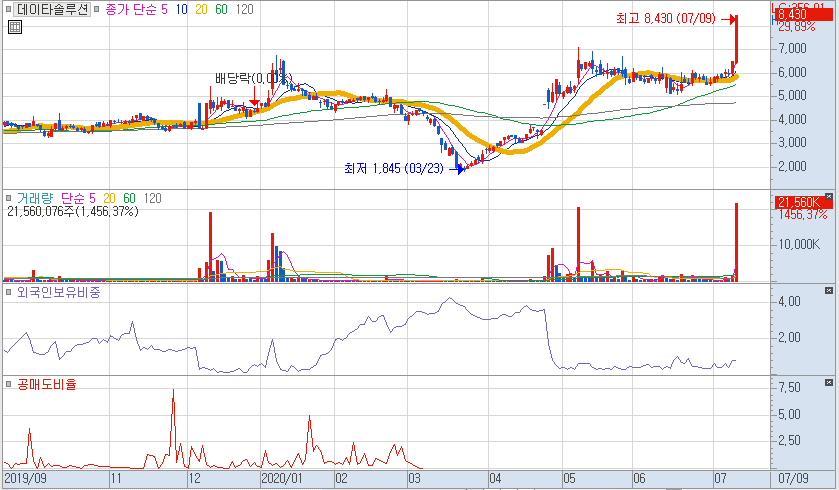Select volume panel 5-day average legend
Image resolution: width=839 pixels, height=490 pixels.
click(91, 198)
